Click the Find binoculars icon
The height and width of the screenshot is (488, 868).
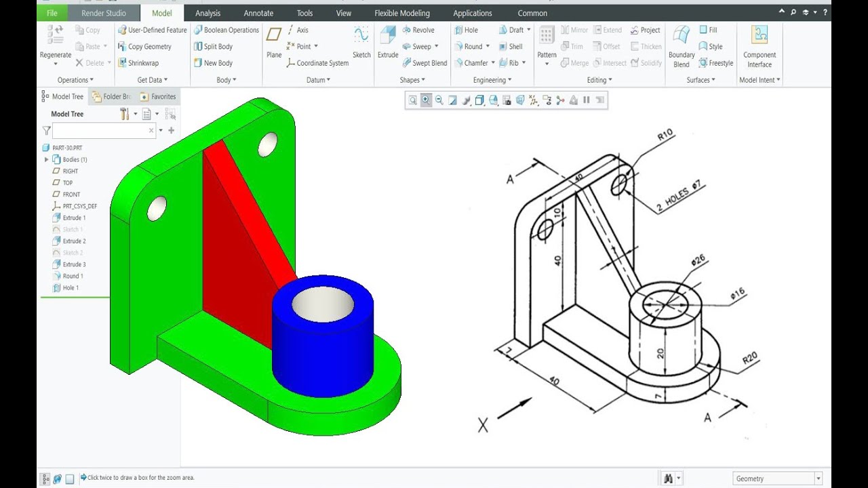pyautogui.click(x=668, y=479)
